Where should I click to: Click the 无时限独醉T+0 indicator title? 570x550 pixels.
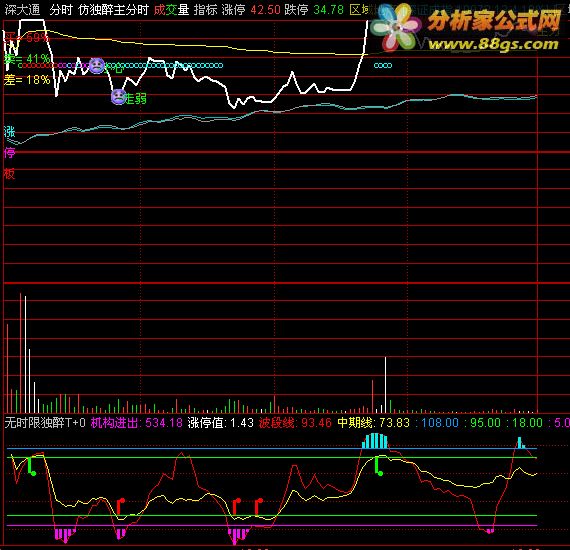[x=45, y=422]
